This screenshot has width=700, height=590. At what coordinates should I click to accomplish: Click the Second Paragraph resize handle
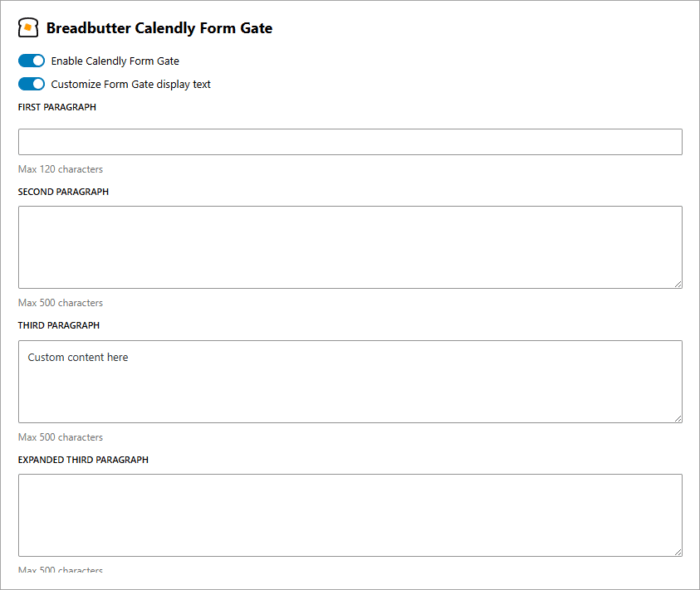click(x=677, y=283)
